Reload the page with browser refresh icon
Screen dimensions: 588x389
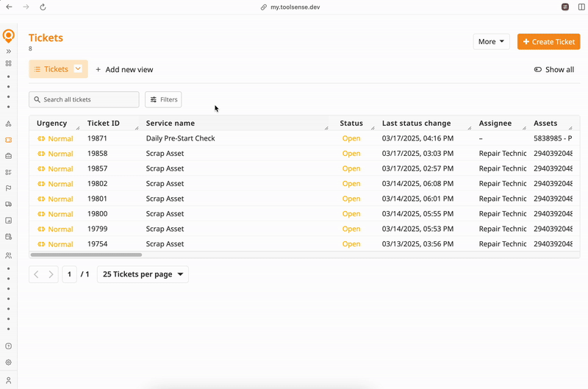tap(43, 7)
